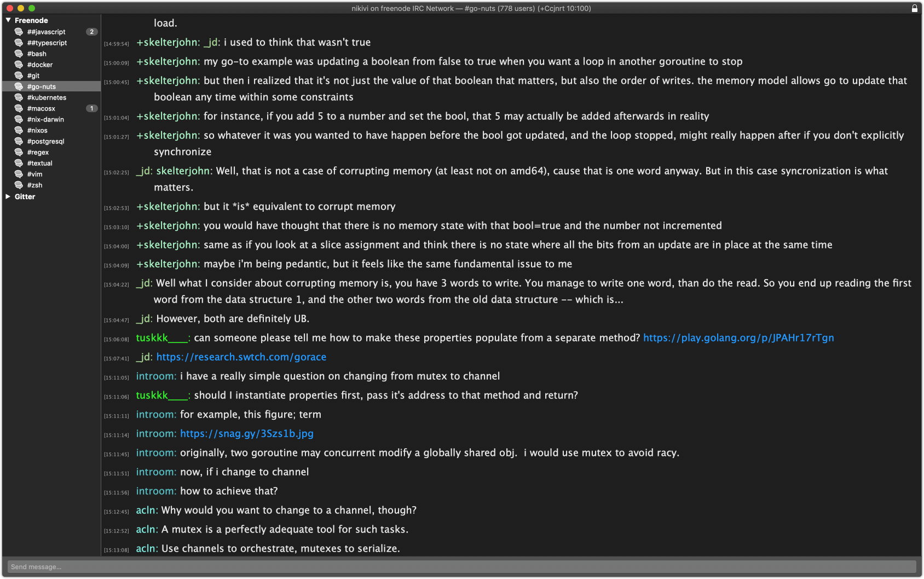
Task: Click the chat icon beside #kubernetes
Action: click(x=19, y=97)
